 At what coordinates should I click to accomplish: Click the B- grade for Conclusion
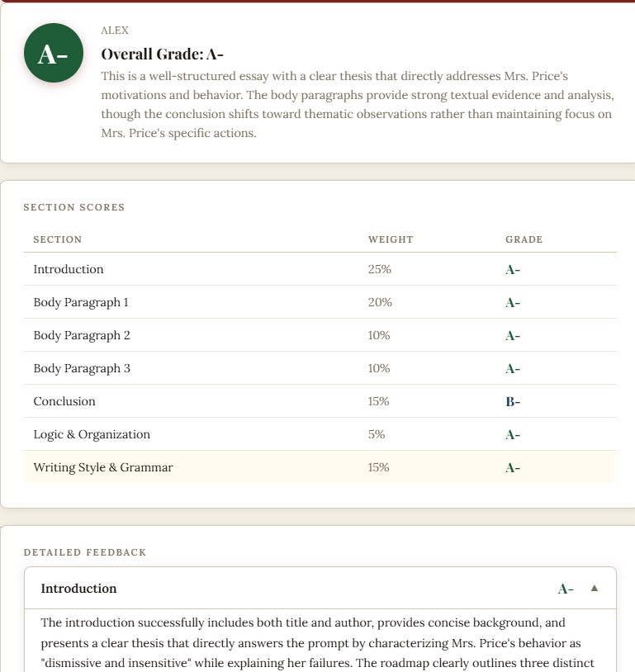click(x=513, y=401)
